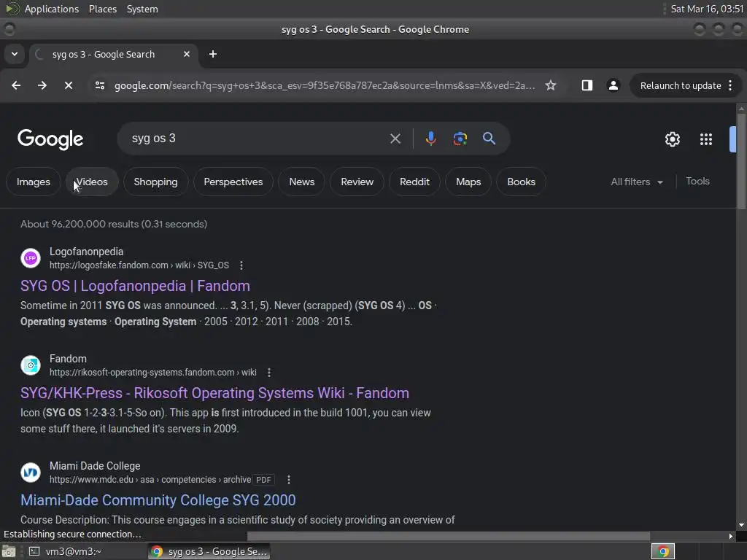Open options for Rikosoft Fandom result

pos(269,373)
